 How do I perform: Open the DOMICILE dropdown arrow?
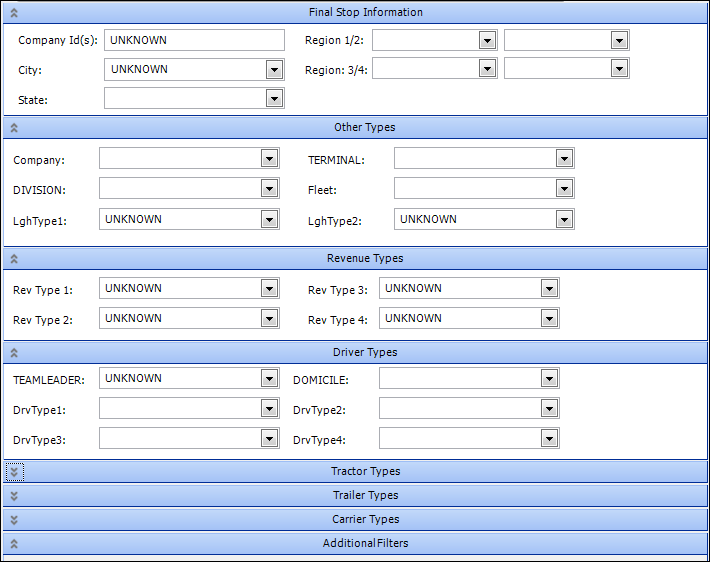click(549, 379)
